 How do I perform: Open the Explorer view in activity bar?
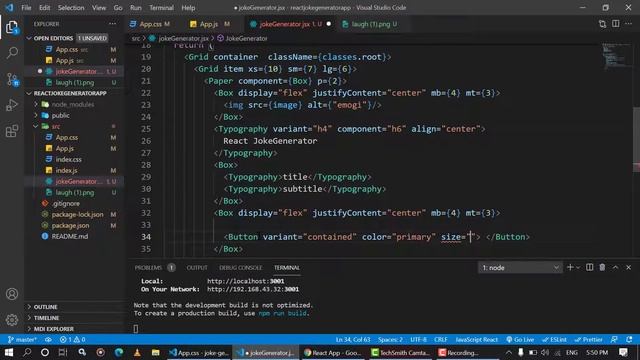(12, 27)
